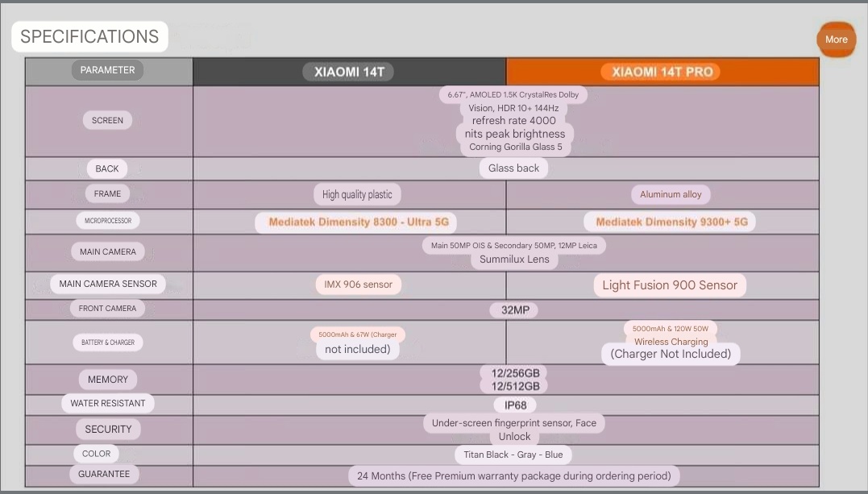Click 'Main 50MP OIS & Secondary 50MP' text
Image resolution: width=868 pixels, height=494 pixels.
[x=492, y=245]
